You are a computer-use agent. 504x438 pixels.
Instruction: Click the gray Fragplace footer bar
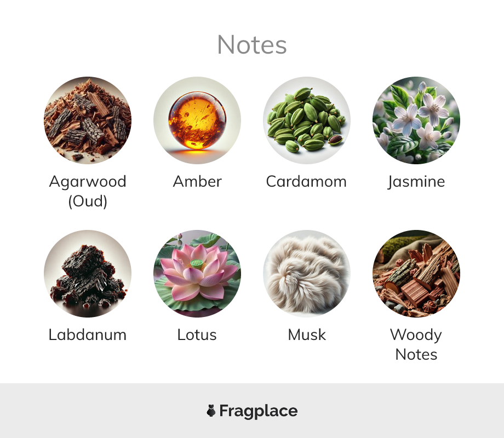252,411
